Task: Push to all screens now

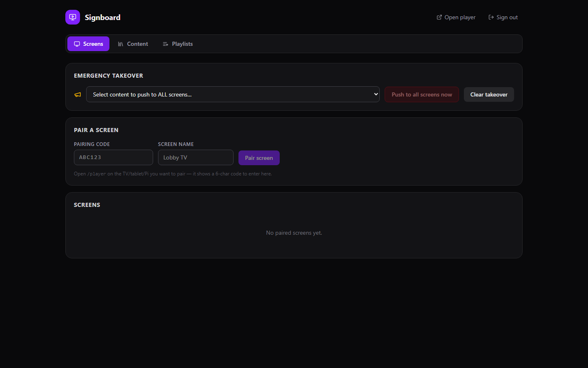Action: pos(422,94)
